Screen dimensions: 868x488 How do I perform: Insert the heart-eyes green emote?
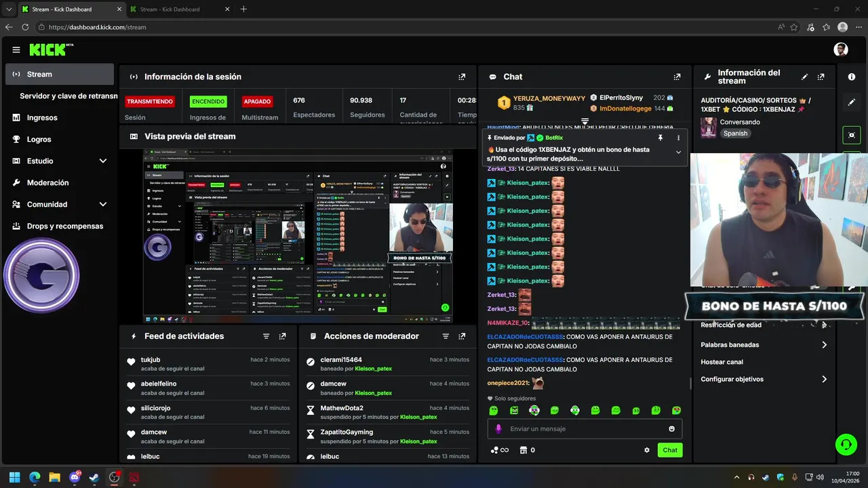677,411
